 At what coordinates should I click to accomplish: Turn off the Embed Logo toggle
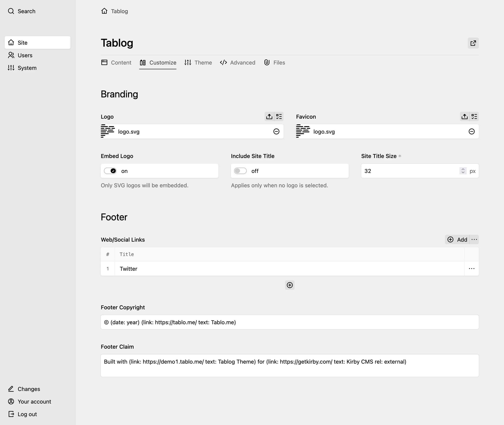tap(110, 171)
